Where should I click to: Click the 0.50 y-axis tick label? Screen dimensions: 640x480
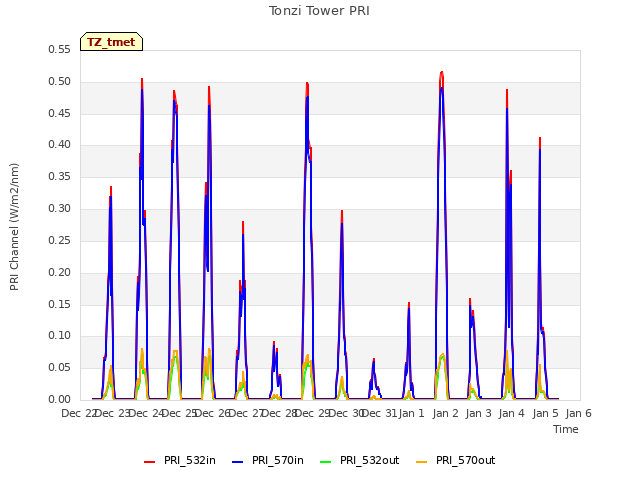pos(59,81)
